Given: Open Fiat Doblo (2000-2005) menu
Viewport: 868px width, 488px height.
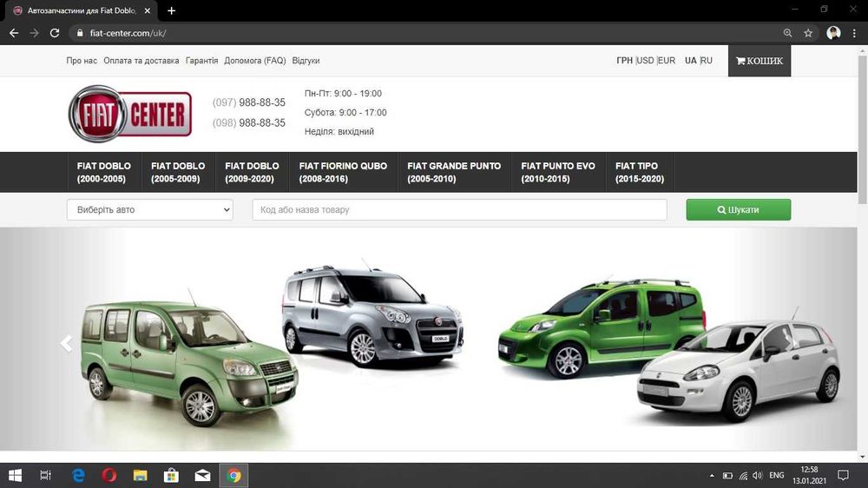Looking at the screenshot, I should pos(104,172).
